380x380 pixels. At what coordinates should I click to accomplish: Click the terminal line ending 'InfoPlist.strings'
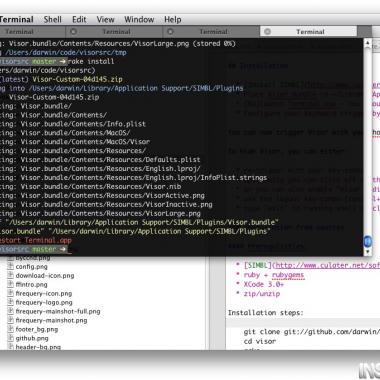tap(133, 178)
